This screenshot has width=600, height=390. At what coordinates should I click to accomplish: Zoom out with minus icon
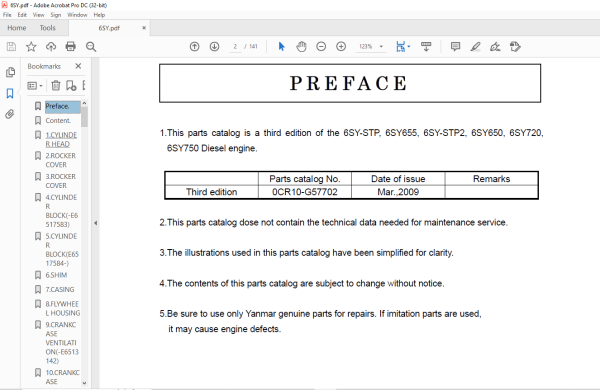pyautogui.click(x=321, y=47)
